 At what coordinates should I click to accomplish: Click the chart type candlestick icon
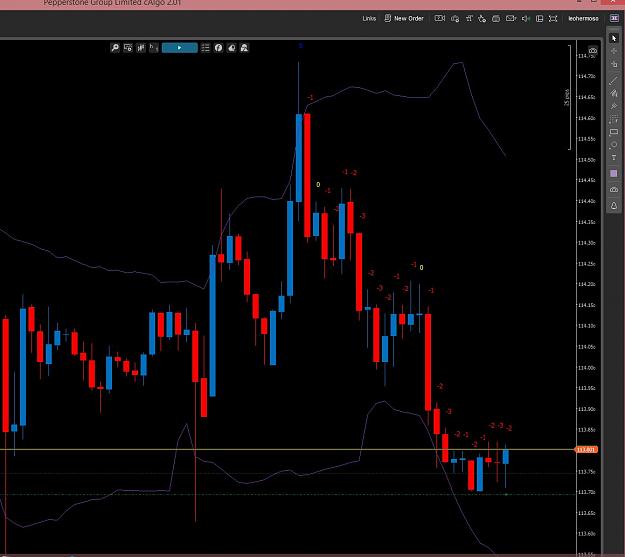pos(141,48)
